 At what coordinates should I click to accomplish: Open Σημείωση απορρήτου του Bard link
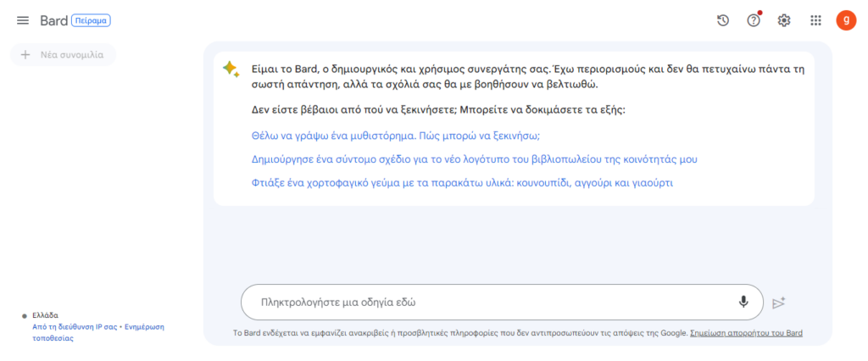pos(746,333)
